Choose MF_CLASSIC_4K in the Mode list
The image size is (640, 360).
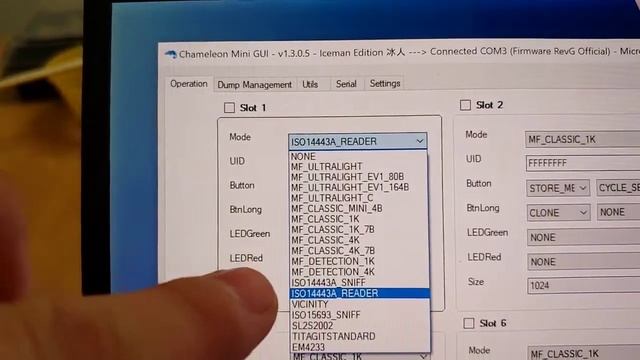coord(359,240)
